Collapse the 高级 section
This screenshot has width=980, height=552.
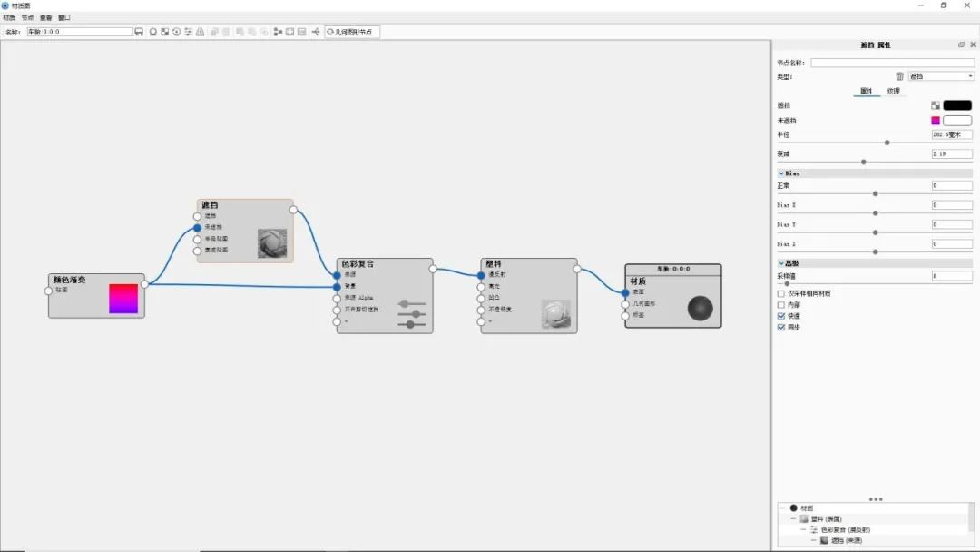780,263
